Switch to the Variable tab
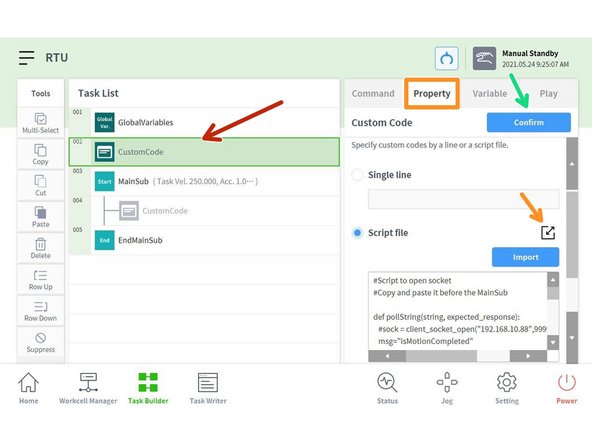 point(490,94)
